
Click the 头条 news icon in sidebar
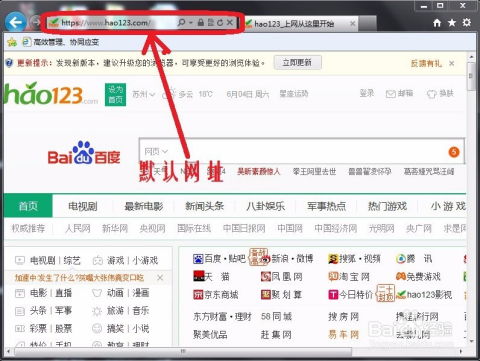click(x=20, y=311)
